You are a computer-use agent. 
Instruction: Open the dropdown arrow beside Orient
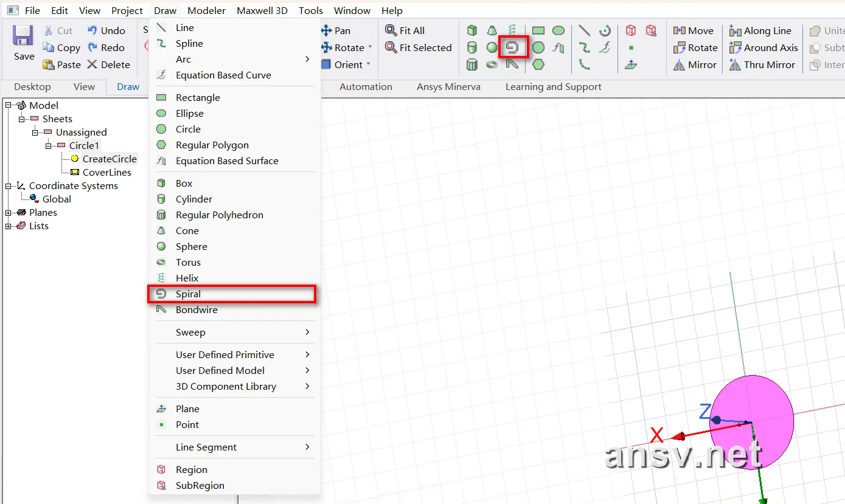368,64
